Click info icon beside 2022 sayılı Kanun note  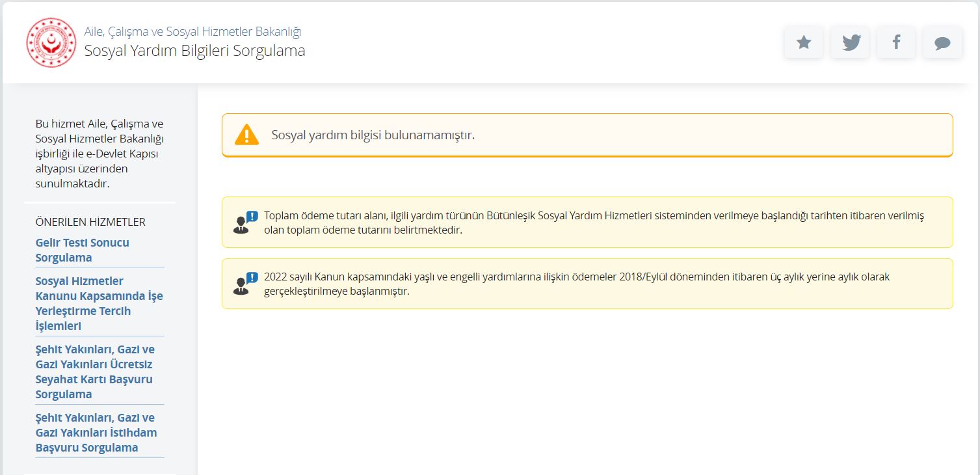point(245,284)
